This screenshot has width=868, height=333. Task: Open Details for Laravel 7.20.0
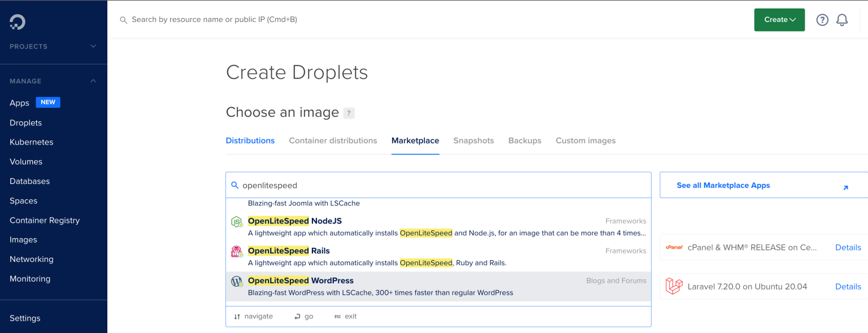[x=848, y=286]
